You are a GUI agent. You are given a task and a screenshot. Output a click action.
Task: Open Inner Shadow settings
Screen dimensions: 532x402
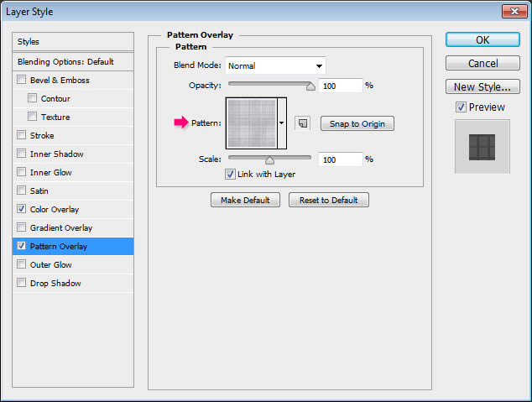(57, 154)
